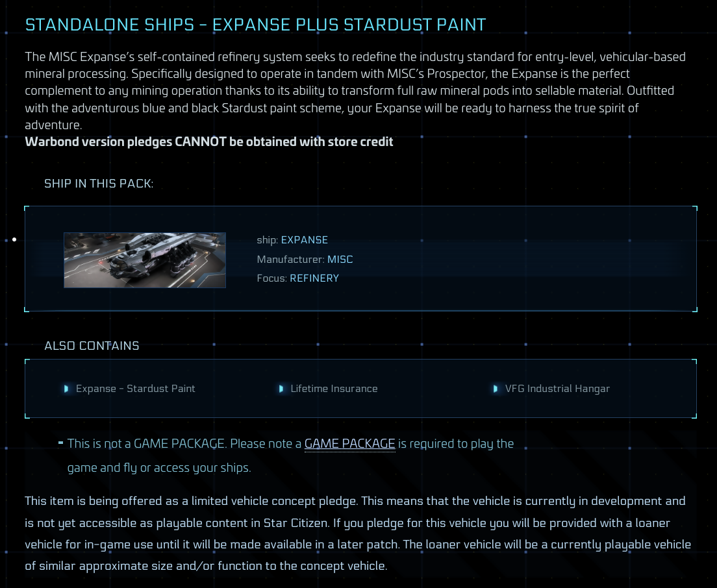The width and height of the screenshot is (717, 588).
Task: Click the Warbond store credit warning text
Action: tap(209, 141)
